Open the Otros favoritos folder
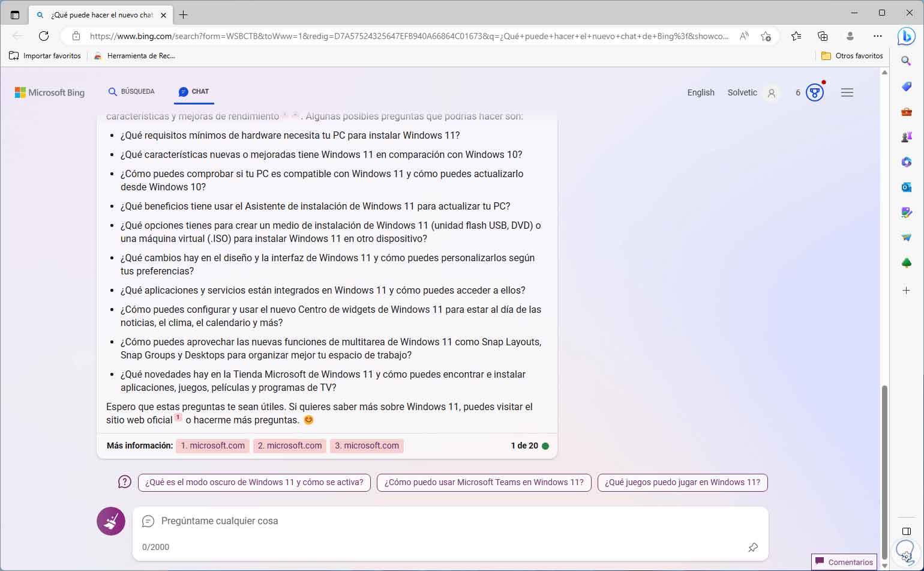 point(852,56)
